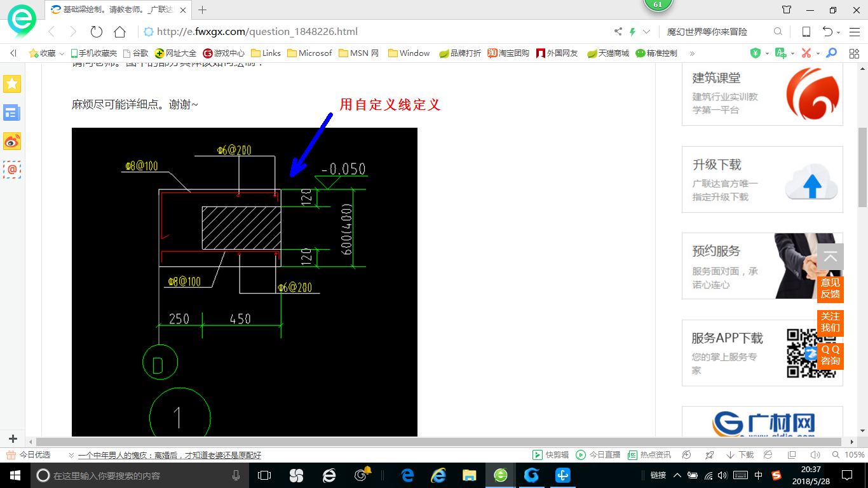
Task: Open Microsoft Edge from the taskbar
Action: [407, 475]
